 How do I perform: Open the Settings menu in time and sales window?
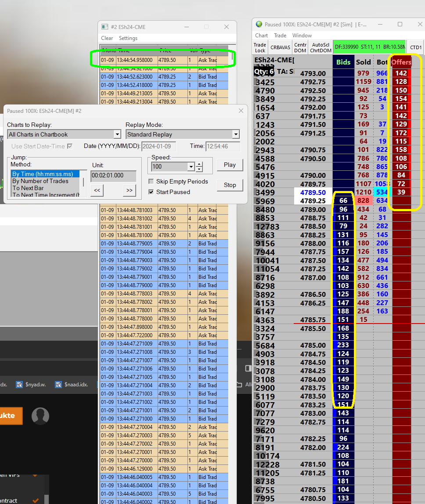128,38
